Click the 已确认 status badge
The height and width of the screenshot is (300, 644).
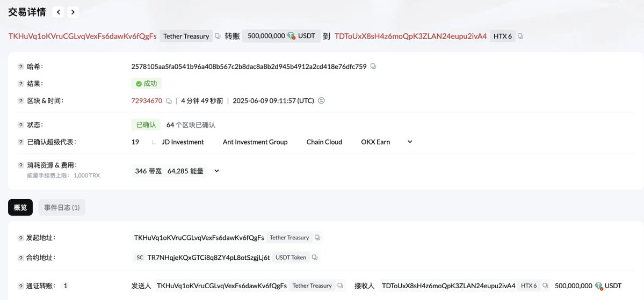(146, 125)
